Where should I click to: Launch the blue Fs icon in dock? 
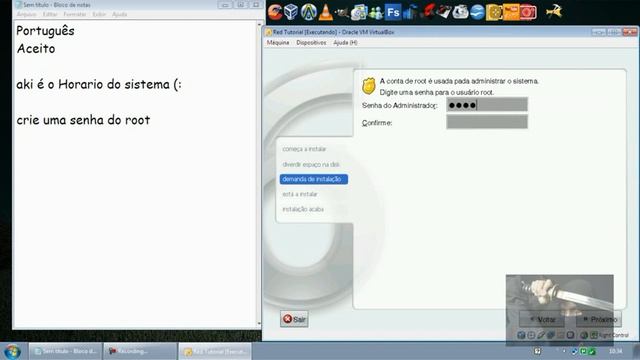pos(393,12)
